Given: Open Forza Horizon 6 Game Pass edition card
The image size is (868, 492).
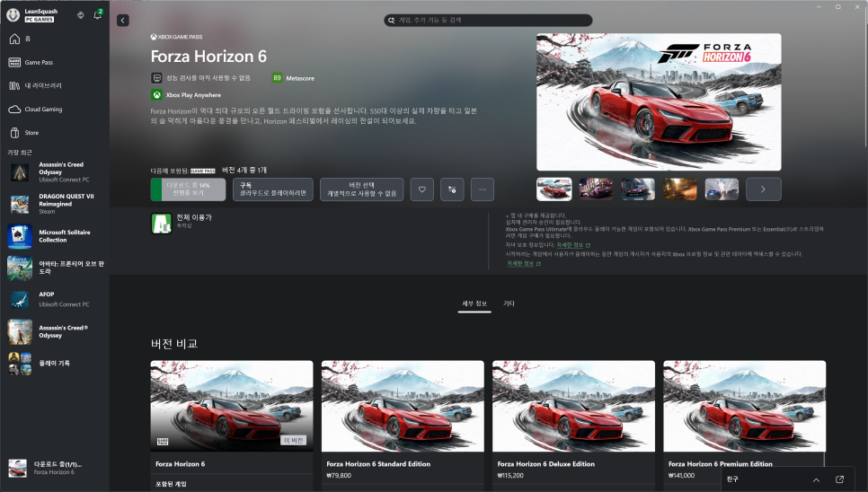Looking at the screenshot, I should pyautogui.click(x=232, y=426).
